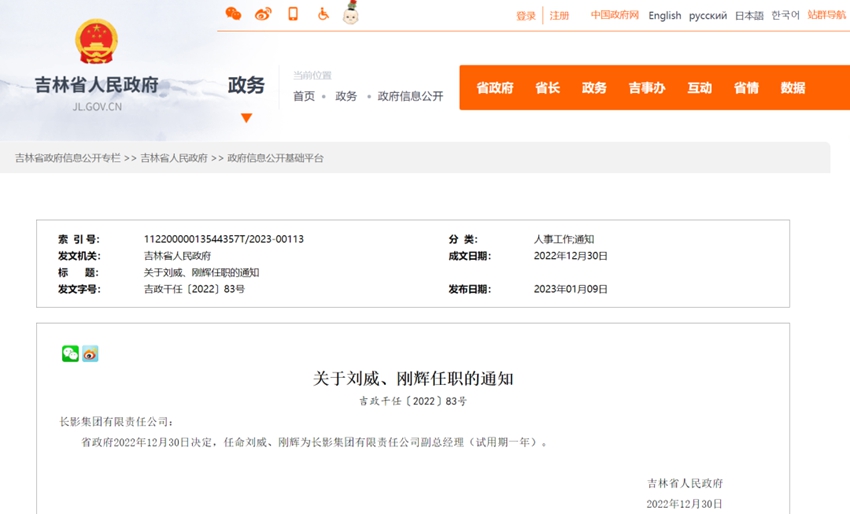Viewport: 850px width, 514px height.
Task: Share article via green WeChat icon
Action: coord(70,353)
